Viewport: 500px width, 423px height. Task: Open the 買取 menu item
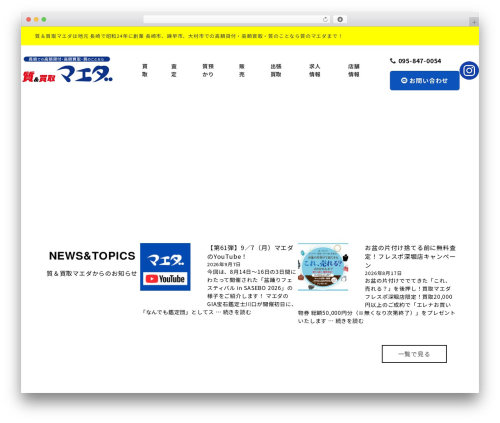145,70
